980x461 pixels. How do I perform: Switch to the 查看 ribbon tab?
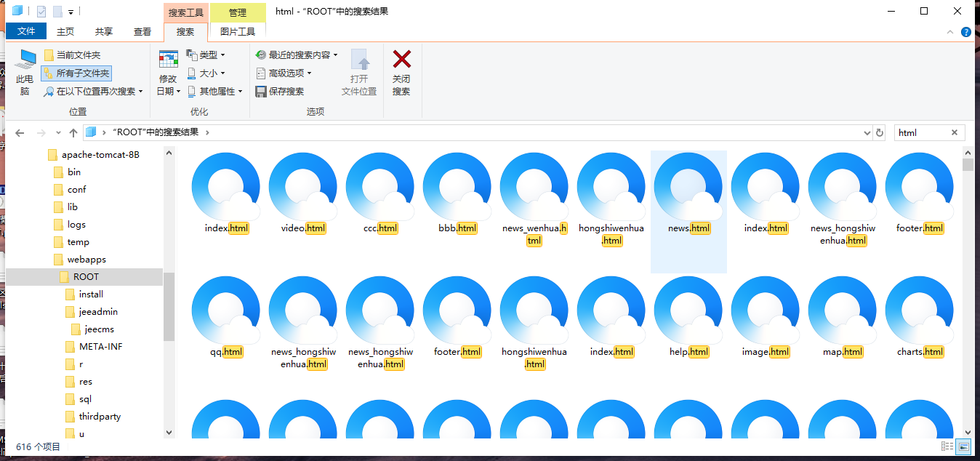[x=142, y=31]
